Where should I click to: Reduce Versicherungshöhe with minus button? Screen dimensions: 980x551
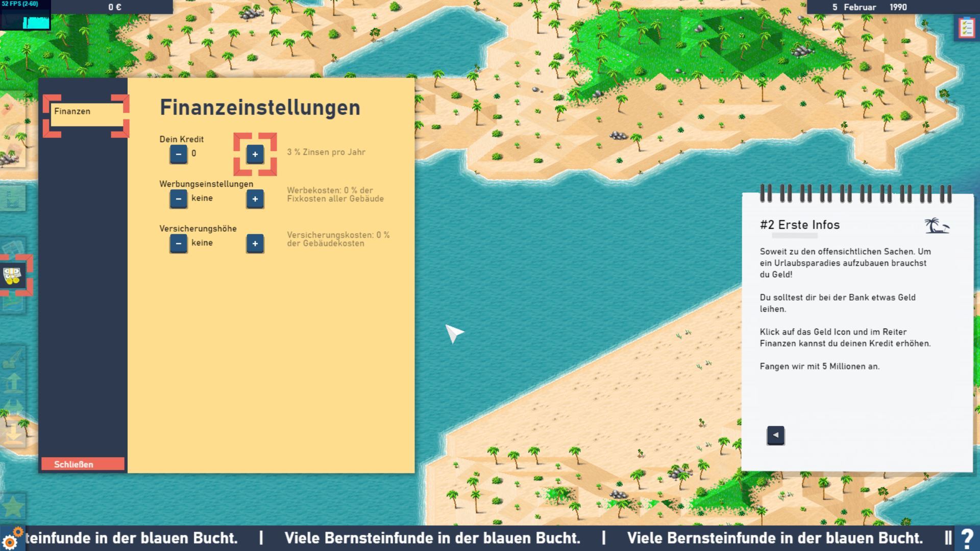[x=178, y=243]
